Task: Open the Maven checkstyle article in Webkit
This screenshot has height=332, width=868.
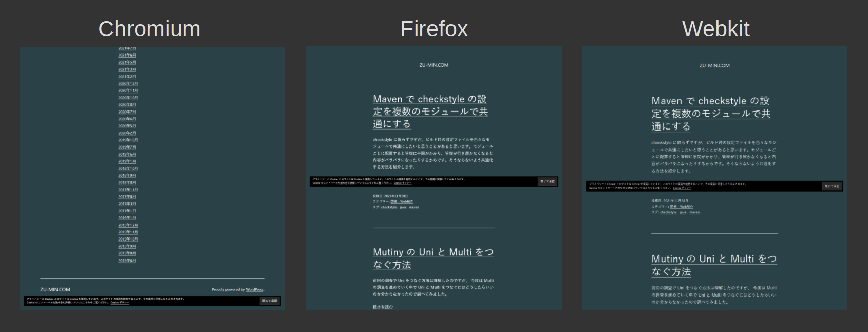Action: (x=711, y=113)
